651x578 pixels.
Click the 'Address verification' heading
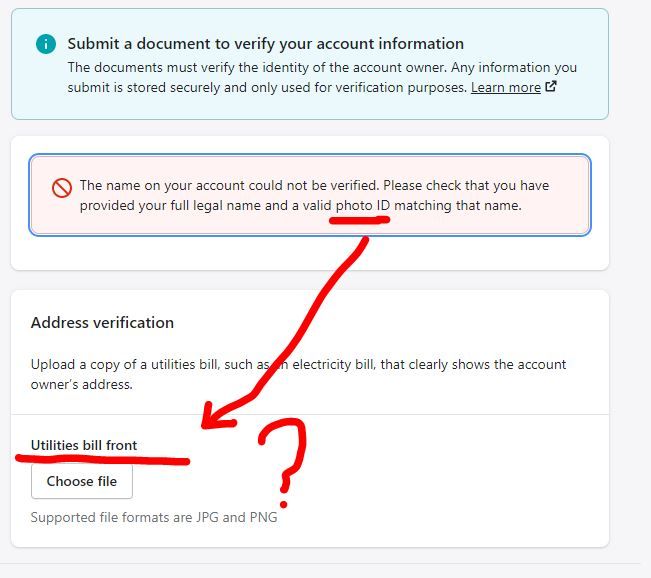click(102, 323)
